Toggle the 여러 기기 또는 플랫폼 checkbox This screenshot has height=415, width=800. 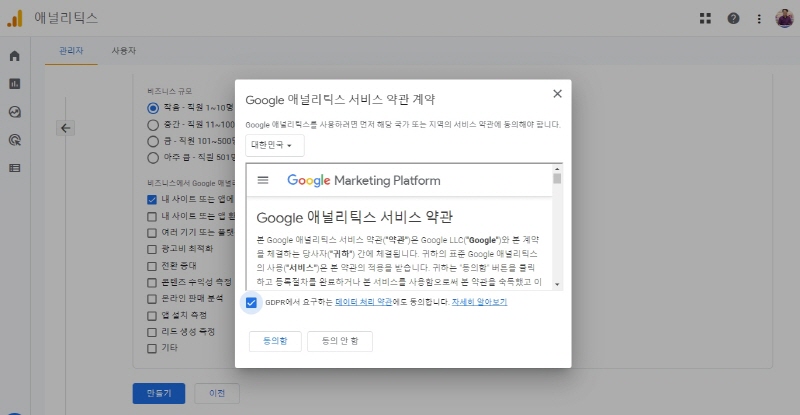[x=152, y=233]
